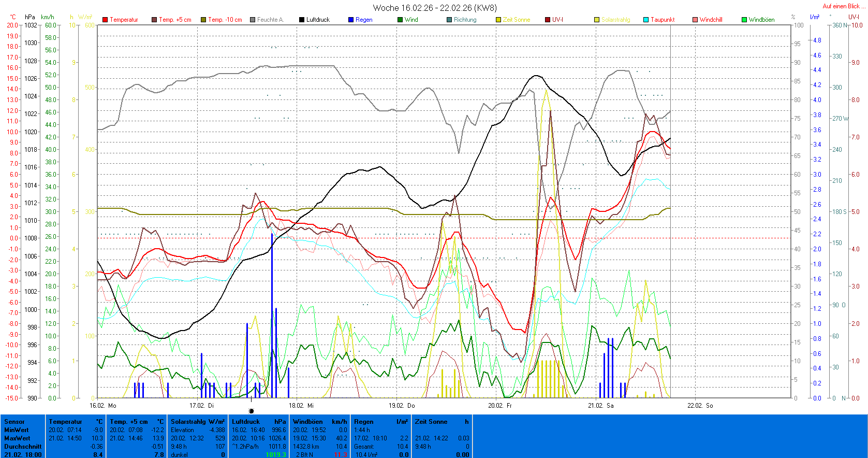Toggle the Richtung legend label
This screenshot has width=868, height=458.
tap(465, 20)
